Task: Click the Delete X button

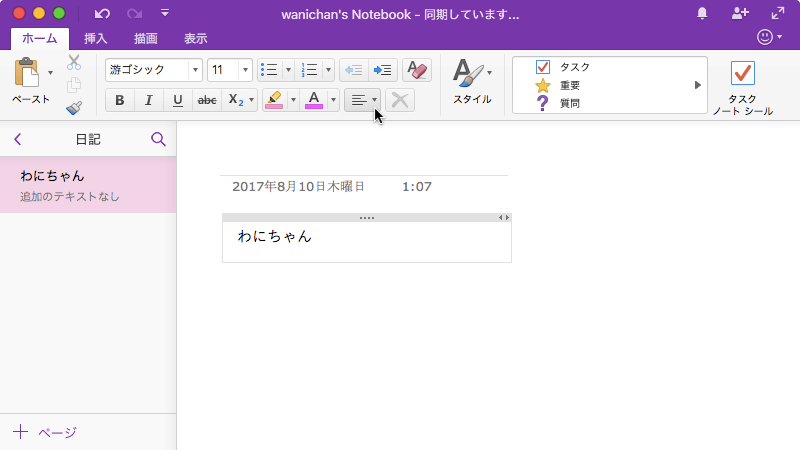Action: pos(400,100)
